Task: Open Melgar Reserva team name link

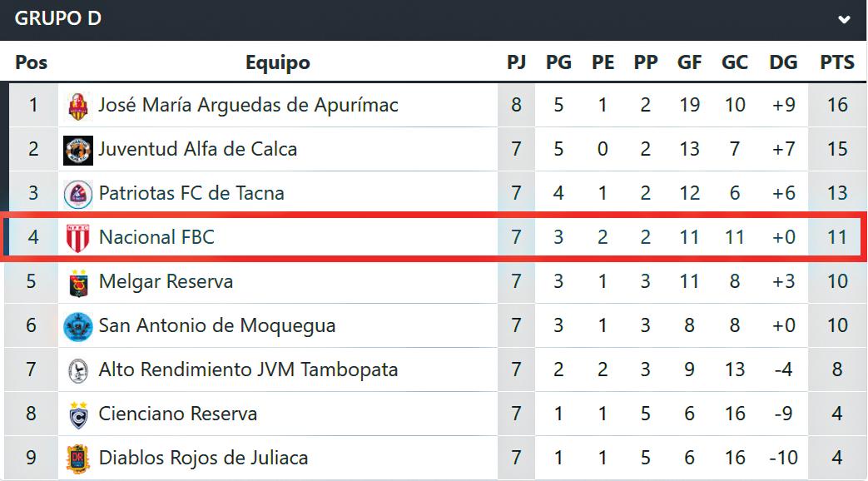Action: tap(166, 281)
